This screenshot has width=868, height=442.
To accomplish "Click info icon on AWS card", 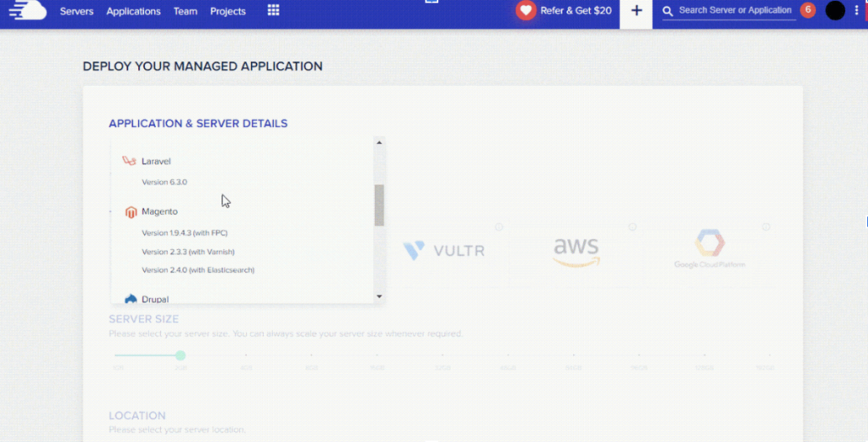I will 632,227.
